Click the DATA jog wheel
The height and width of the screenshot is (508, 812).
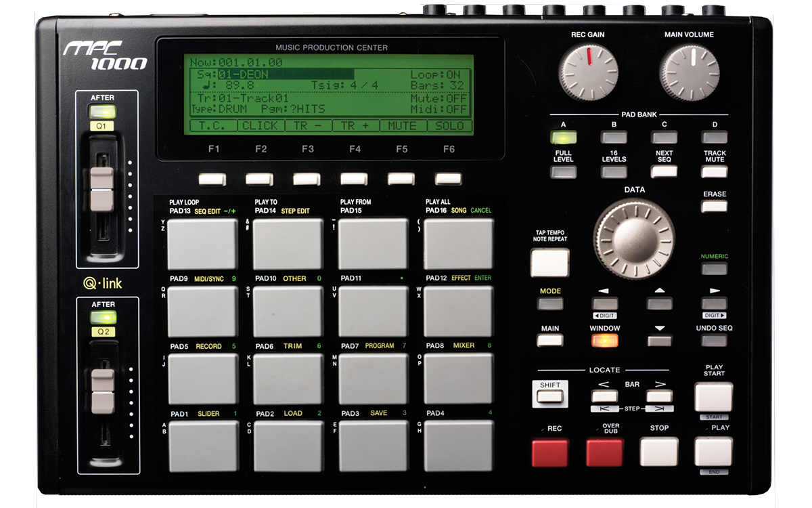pyautogui.click(x=633, y=240)
